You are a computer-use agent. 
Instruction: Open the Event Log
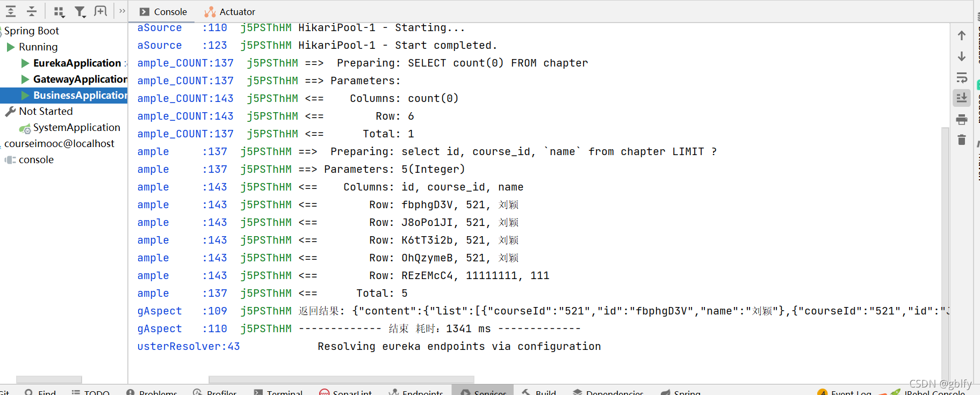point(845,392)
